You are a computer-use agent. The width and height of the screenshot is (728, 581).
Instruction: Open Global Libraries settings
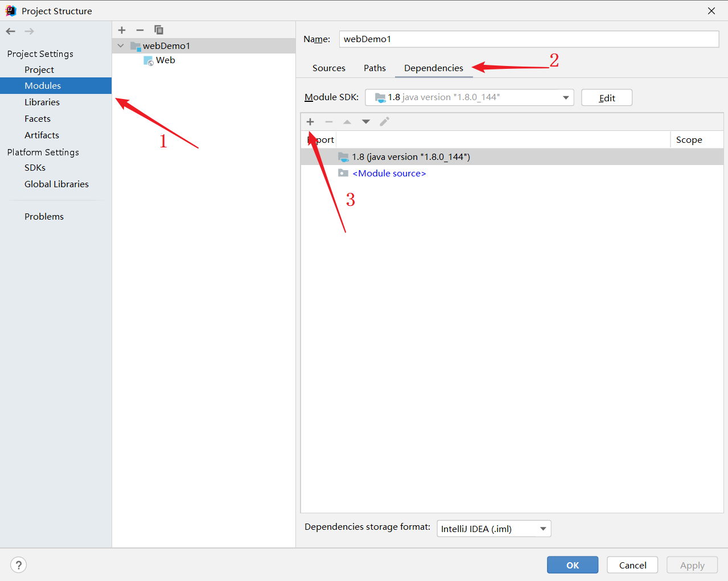point(56,184)
